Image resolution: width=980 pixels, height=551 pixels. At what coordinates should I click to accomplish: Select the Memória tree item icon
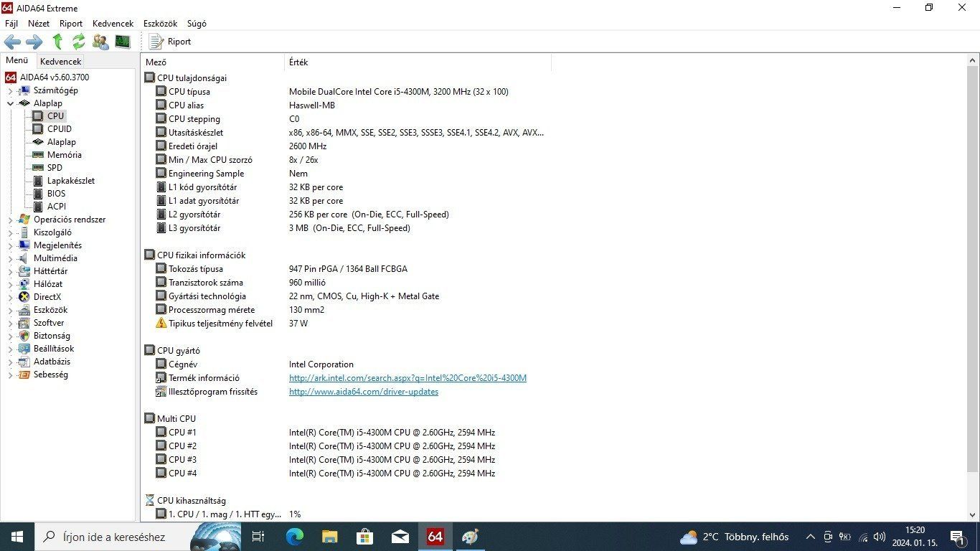tap(38, 155)
